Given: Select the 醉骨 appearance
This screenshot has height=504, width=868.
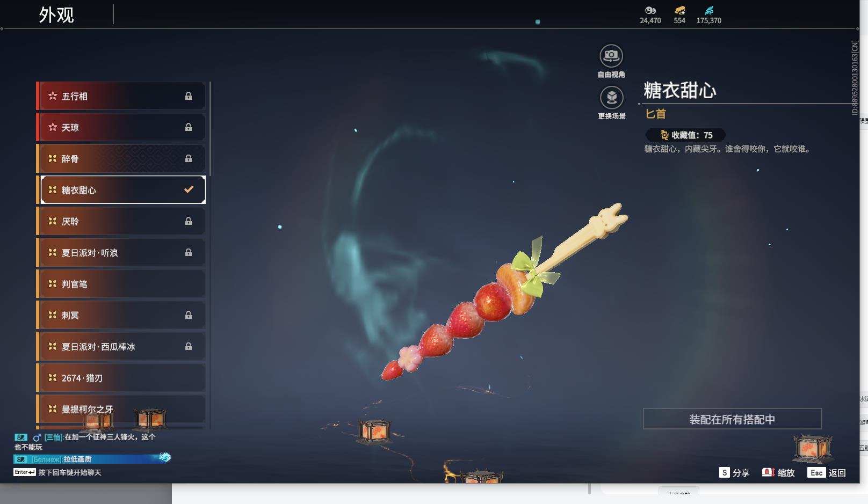Looking at the screenshot, I should click(121, 158).
